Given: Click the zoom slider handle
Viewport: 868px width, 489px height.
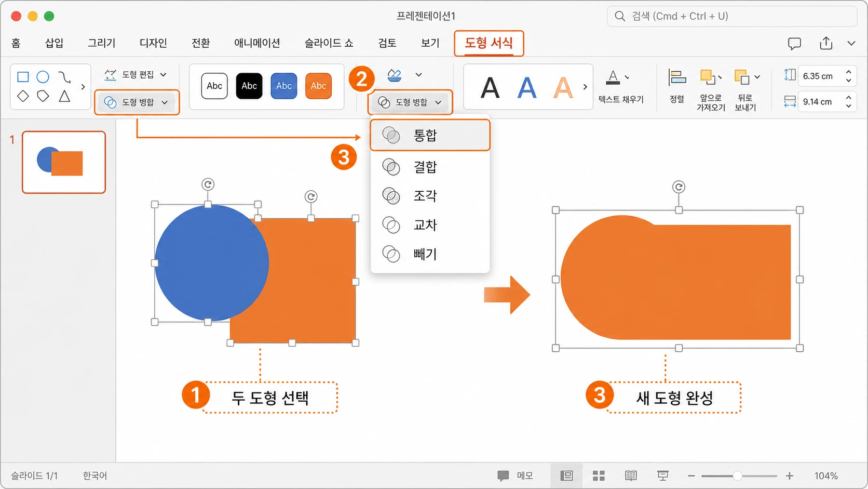Looking at the screenshot, I should (737, 476).
